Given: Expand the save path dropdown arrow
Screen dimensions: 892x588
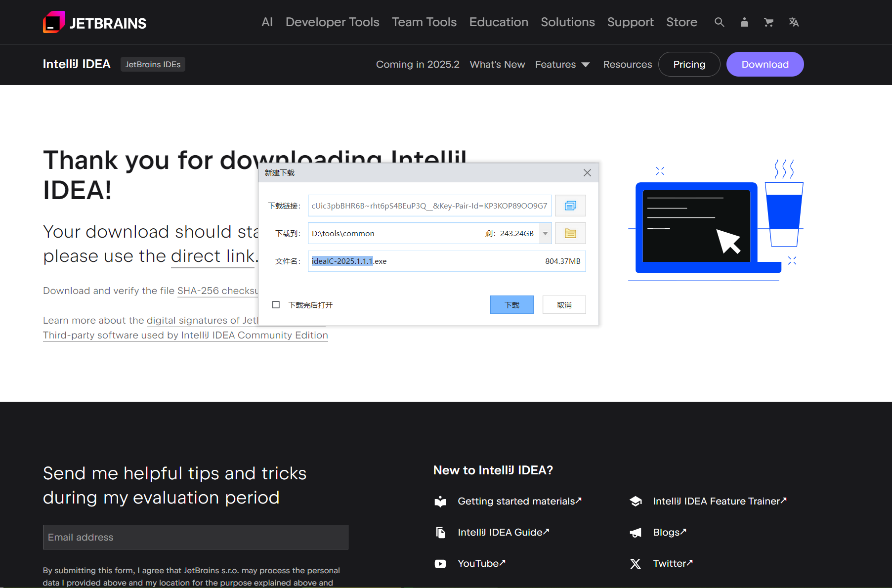Looking at the screenshot, I should click(x=545, y=233).
